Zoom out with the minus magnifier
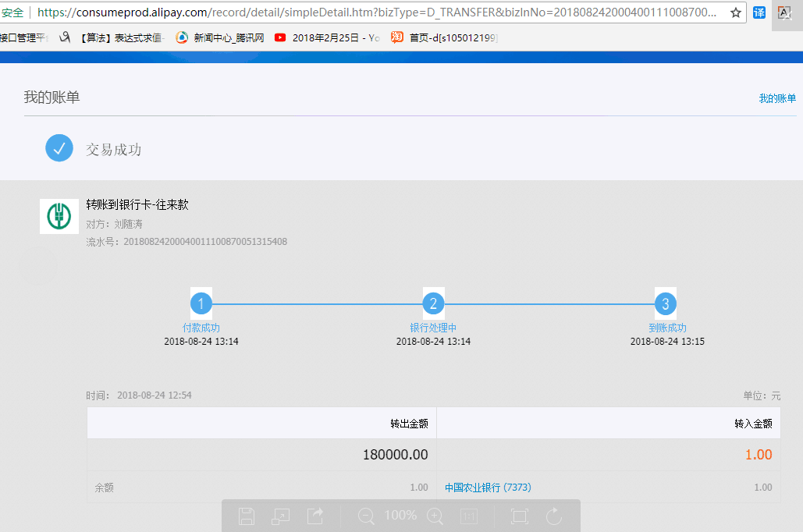The image size is (803, 532). pyautogui.click(x=366, y=516)
